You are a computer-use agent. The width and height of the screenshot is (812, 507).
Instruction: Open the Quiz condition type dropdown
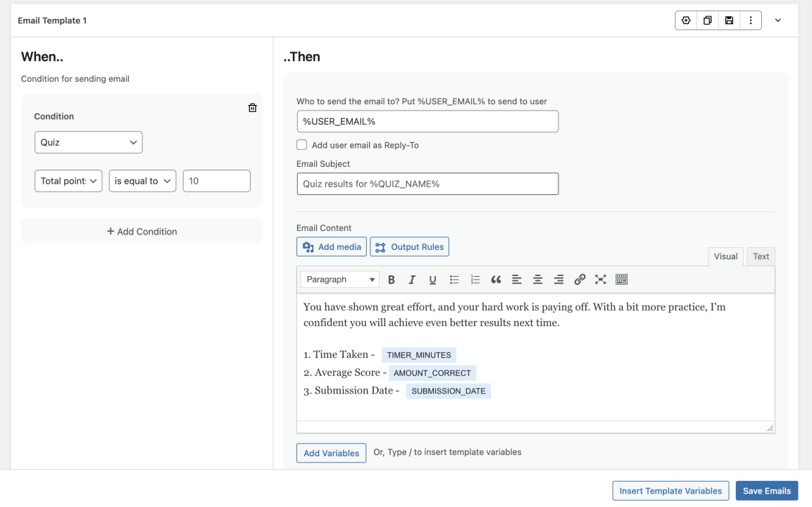point(88,142)
